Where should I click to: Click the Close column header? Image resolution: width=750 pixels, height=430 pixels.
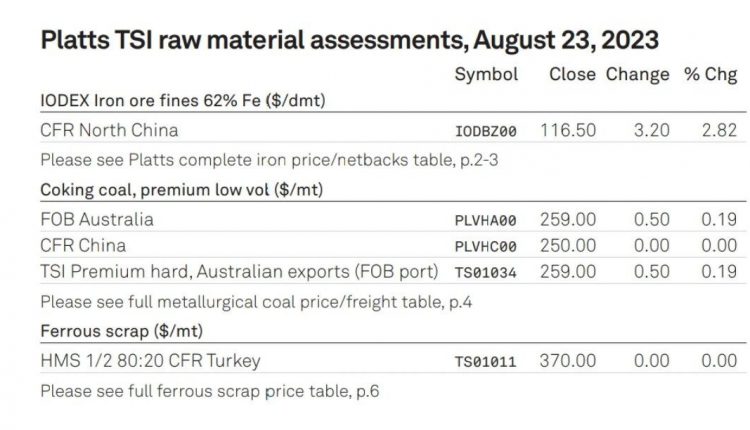click(x=572, y=75)
